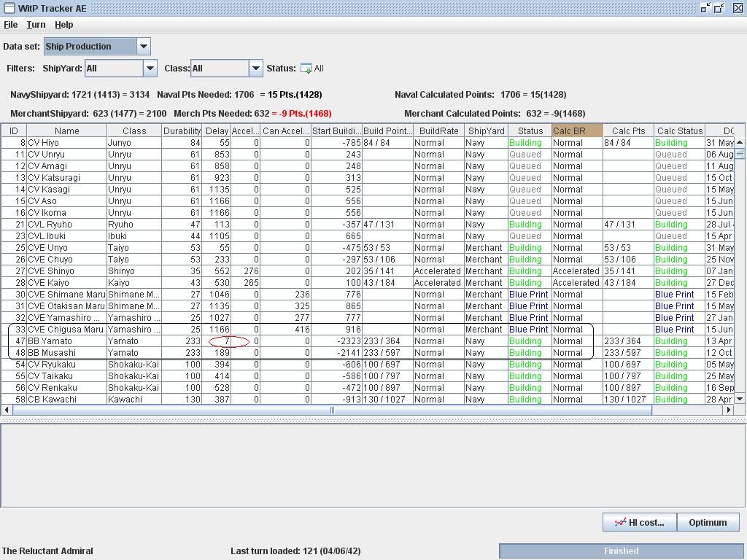747x560 pixels.
Task: Click the Optimum button
Action: pyautogui.click(x=708, y=522)
